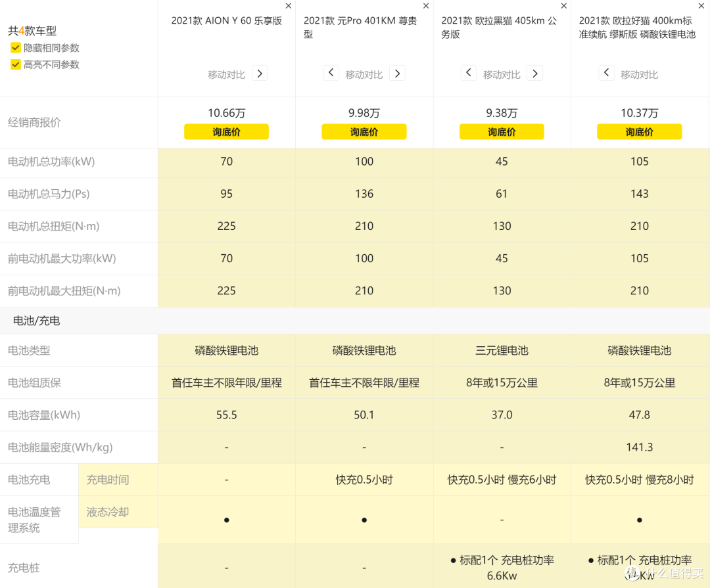
Task: Click the 充电桩 row label
Action: point(24,568)
